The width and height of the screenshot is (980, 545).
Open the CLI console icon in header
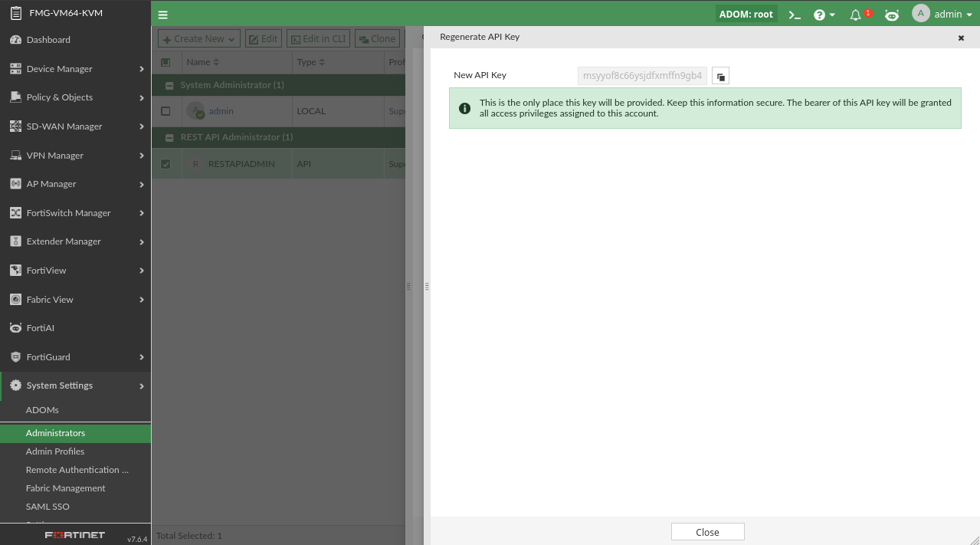[795, 15]
